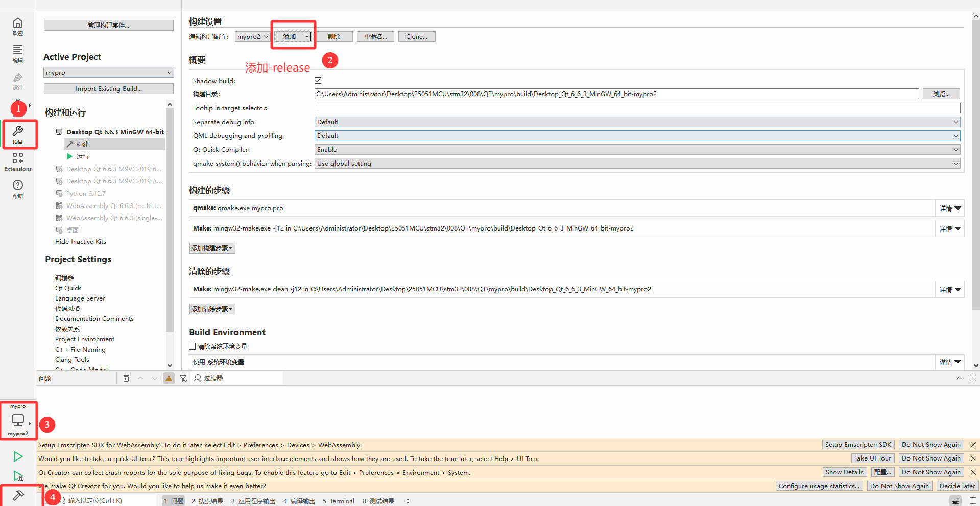
Task: Start debugging with the Debug run icon
Action: pos(18,476)
